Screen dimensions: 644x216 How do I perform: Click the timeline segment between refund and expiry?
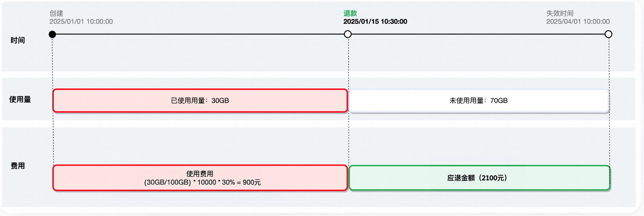tap(478, 34)
